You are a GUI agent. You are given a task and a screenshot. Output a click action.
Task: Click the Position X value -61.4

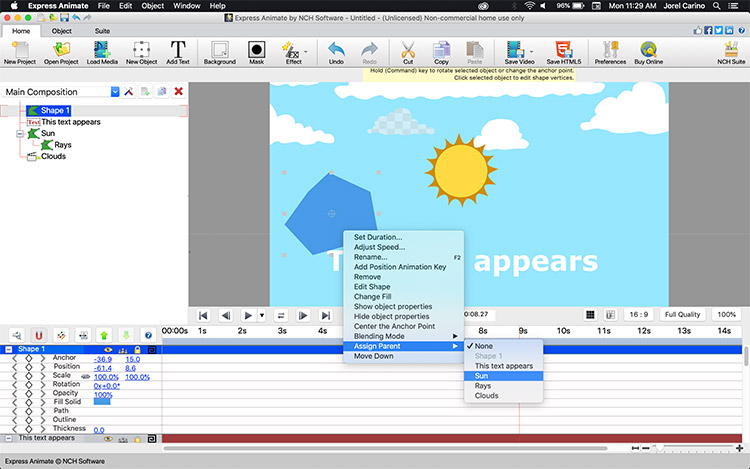coord(103,368)
